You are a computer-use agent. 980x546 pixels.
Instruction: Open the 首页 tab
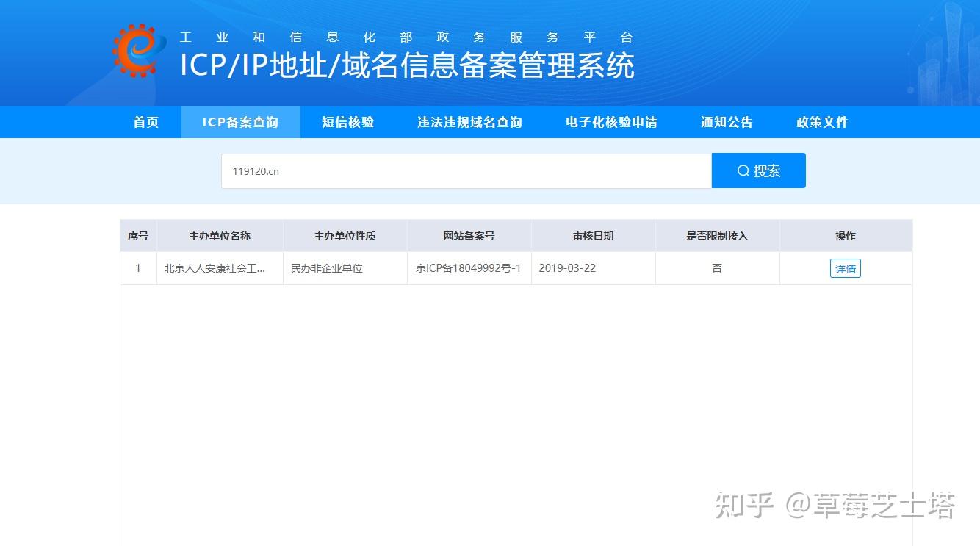point(145,122)
